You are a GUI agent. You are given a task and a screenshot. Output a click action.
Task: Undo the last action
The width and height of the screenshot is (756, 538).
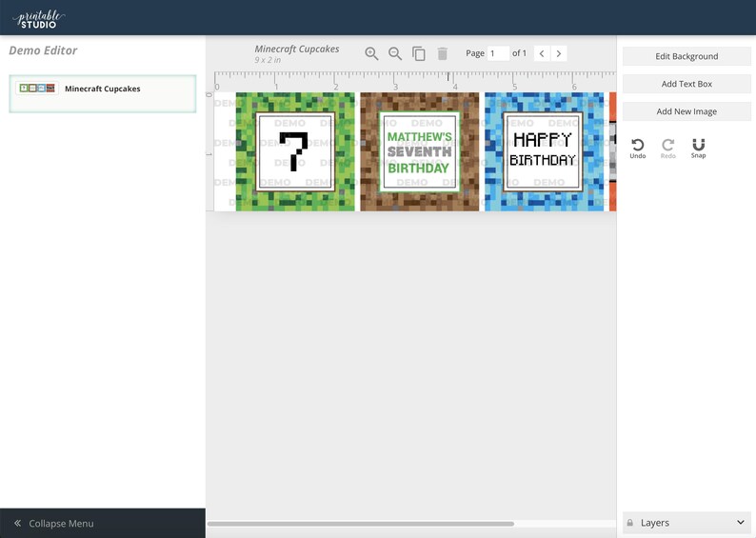pyautogui.click(x=637, y=149)
